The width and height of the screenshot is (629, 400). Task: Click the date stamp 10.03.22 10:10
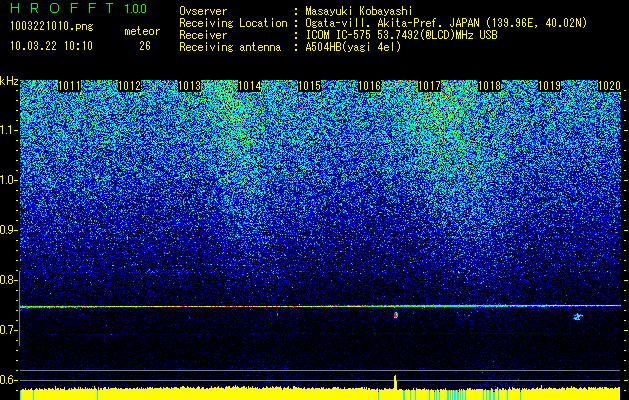(51, 46)
